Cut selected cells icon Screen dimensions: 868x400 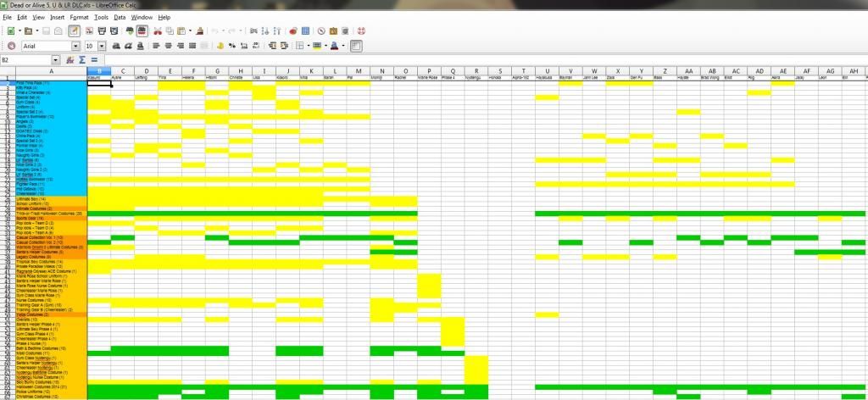[157, 31]
